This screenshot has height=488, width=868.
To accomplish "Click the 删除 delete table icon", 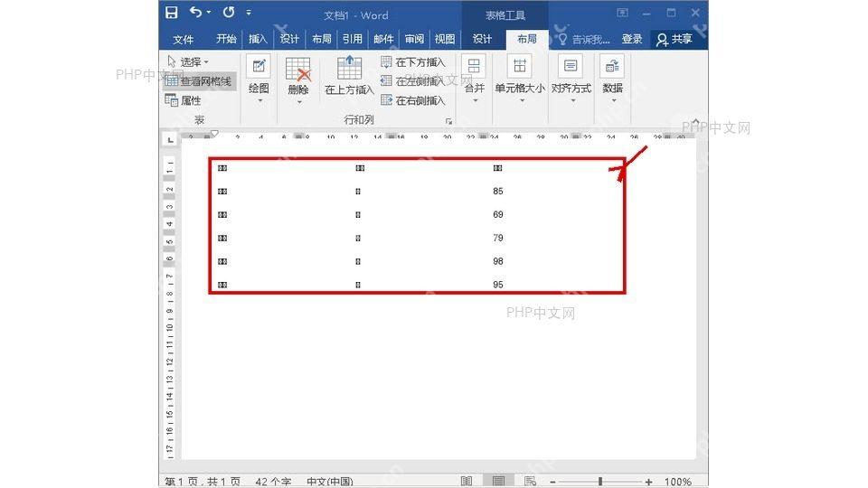I will (x=297, y=70).
